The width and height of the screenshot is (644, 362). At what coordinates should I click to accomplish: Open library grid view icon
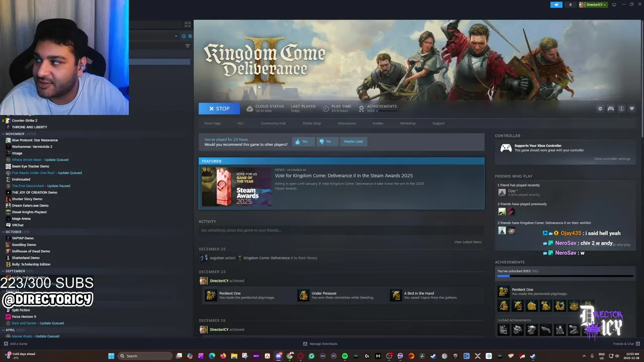point(188,24)
